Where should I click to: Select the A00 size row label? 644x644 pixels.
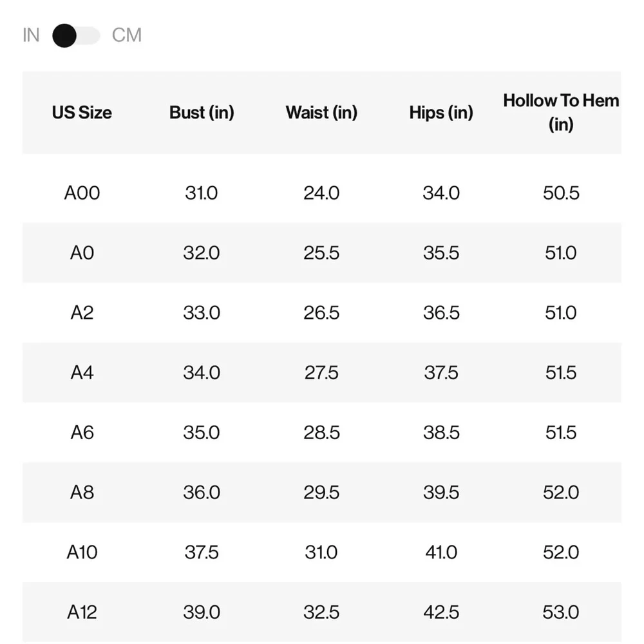(82, 193)
